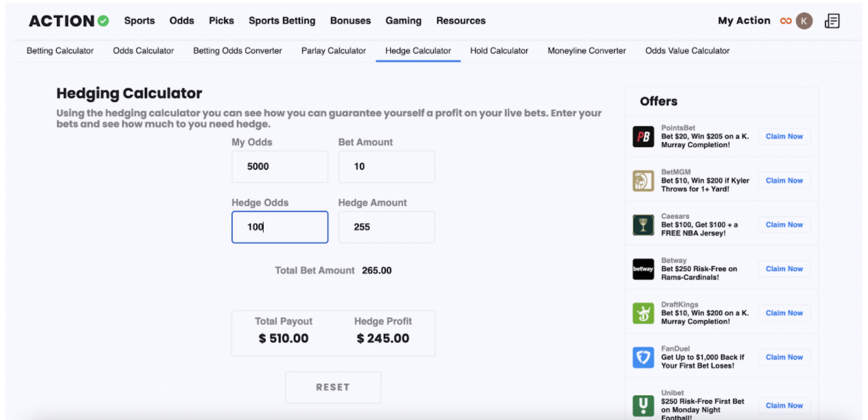
Task: Switch to Odds Value Calculator tab
Action: click(687, 51)
